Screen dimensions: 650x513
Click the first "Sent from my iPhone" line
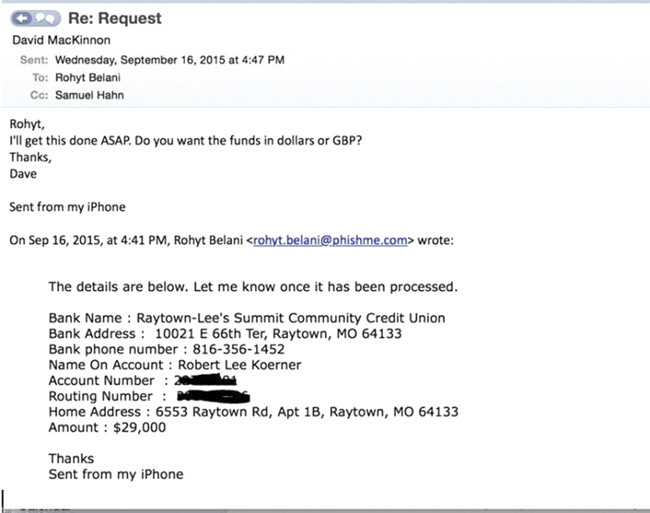67,206
